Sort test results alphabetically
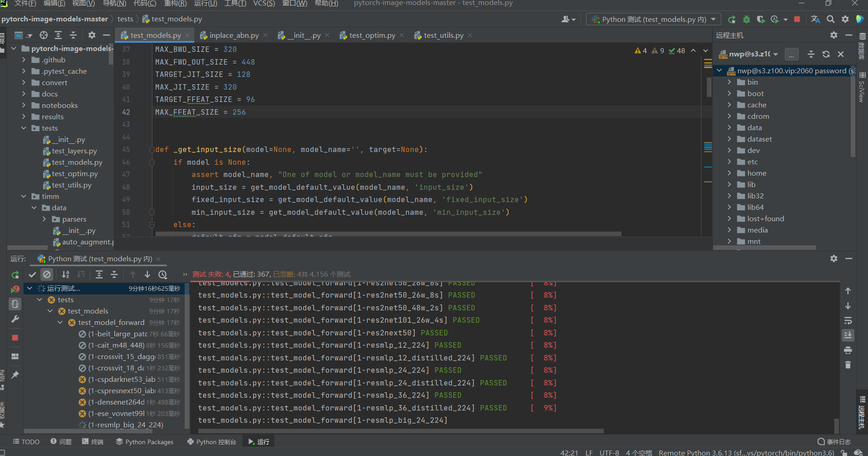 coord(66,274)
